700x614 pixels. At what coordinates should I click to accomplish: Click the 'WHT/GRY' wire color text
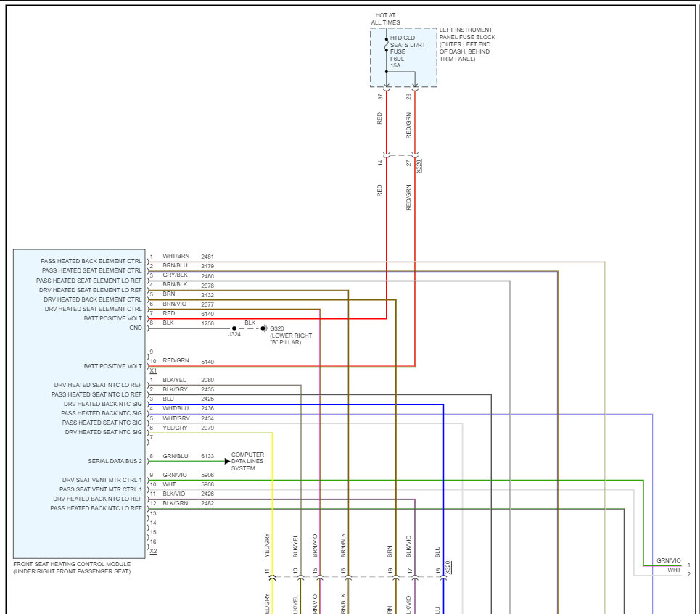coord(176,418)
